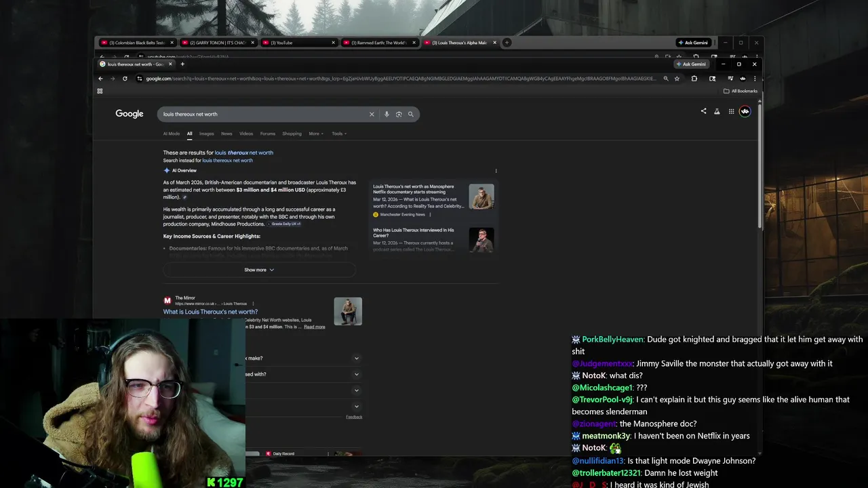868x488 pixels.
Task: Switch to GARRY TONON tab in back window
Action: [x=217, y=43]
